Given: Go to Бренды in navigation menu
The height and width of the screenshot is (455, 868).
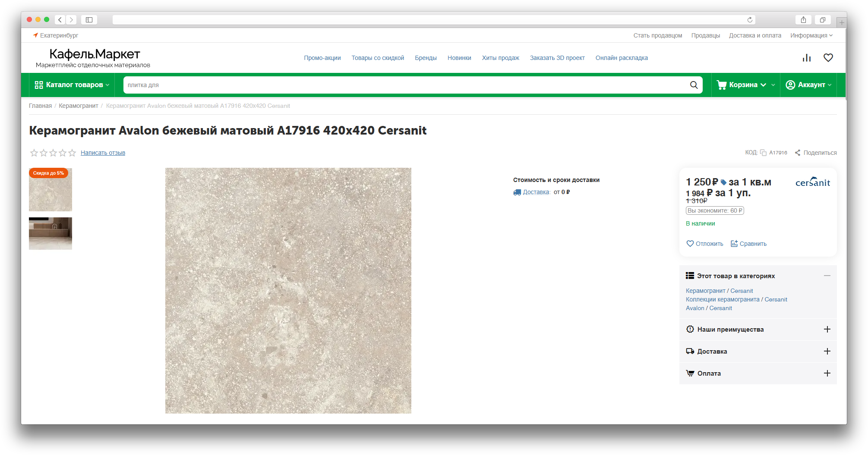Looking at the screenshot, I should (x=426, y=58).
